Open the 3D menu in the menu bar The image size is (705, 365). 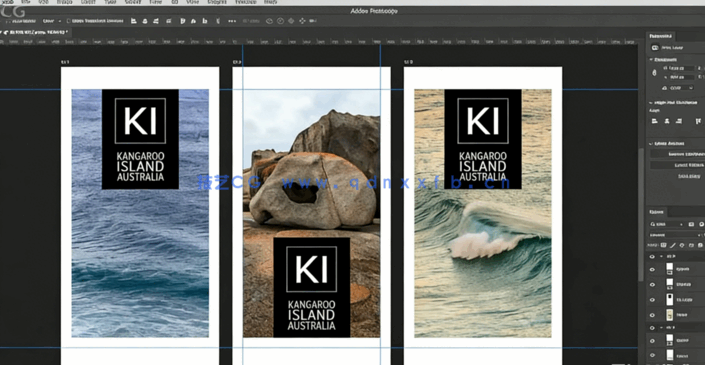175,2
